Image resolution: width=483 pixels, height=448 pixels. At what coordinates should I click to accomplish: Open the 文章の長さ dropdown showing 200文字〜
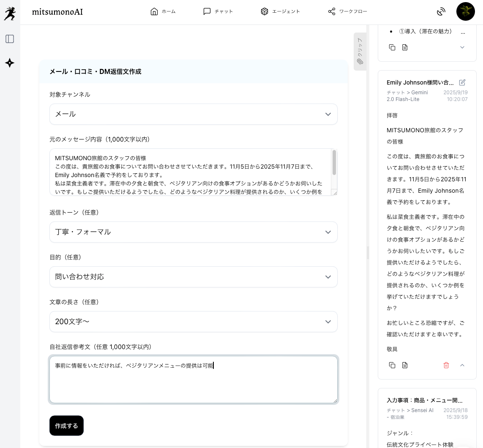[x=193, y=322]
